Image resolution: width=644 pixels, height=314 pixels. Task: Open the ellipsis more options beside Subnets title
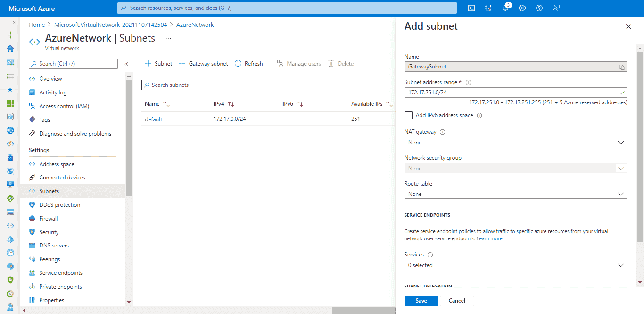click(169, 39)
